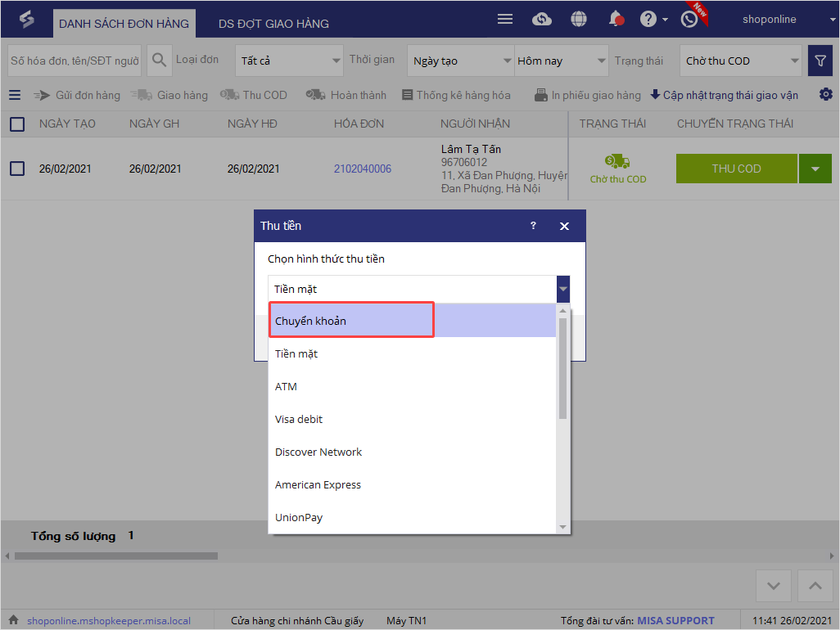
Task: Click the phone support icon
Action: (689, 20)
